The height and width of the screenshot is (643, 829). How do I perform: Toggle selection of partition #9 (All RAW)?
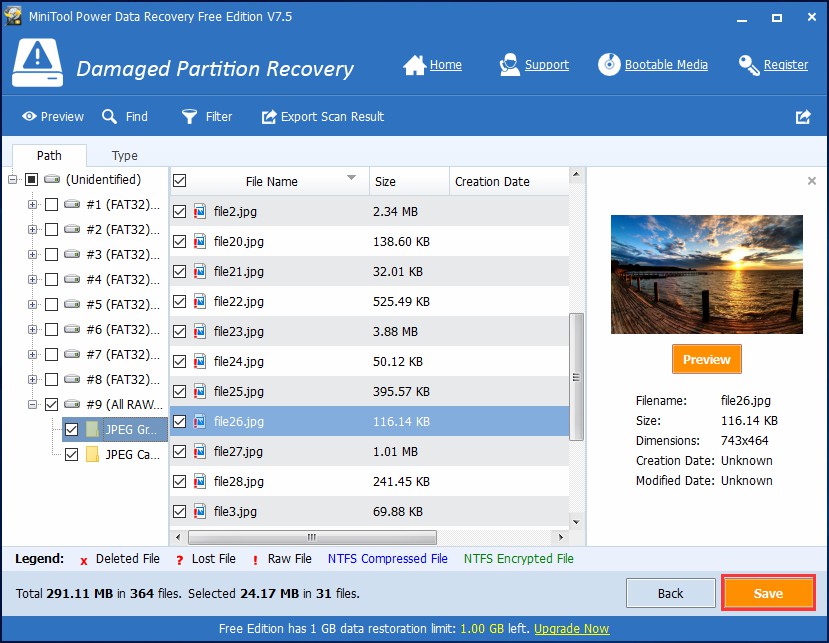coord(51,404)
